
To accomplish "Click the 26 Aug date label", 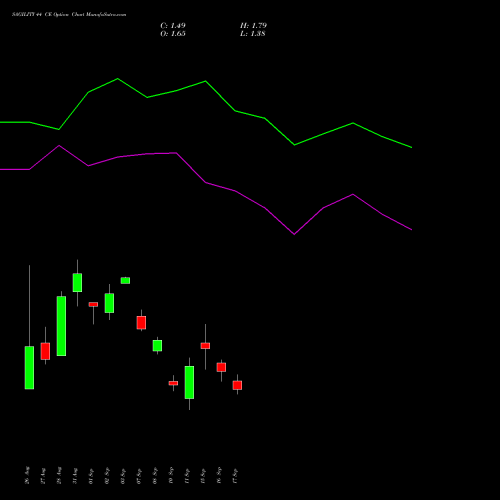I will [x=27, y=475].
